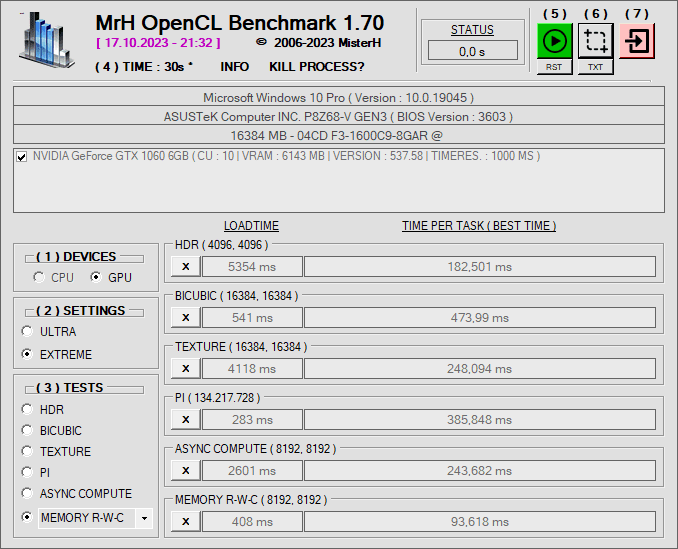
Task: Click the BICUBIC loadtime 541 ms
Action: 252,317
